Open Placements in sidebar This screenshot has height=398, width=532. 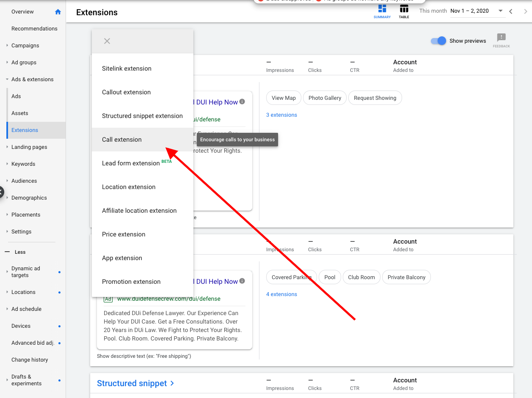[26, 215]
